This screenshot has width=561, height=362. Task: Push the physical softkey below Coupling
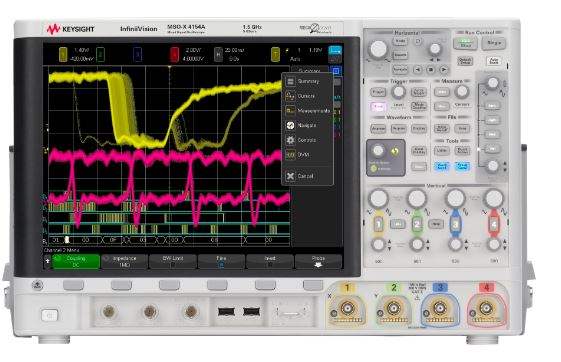[73, 285]
